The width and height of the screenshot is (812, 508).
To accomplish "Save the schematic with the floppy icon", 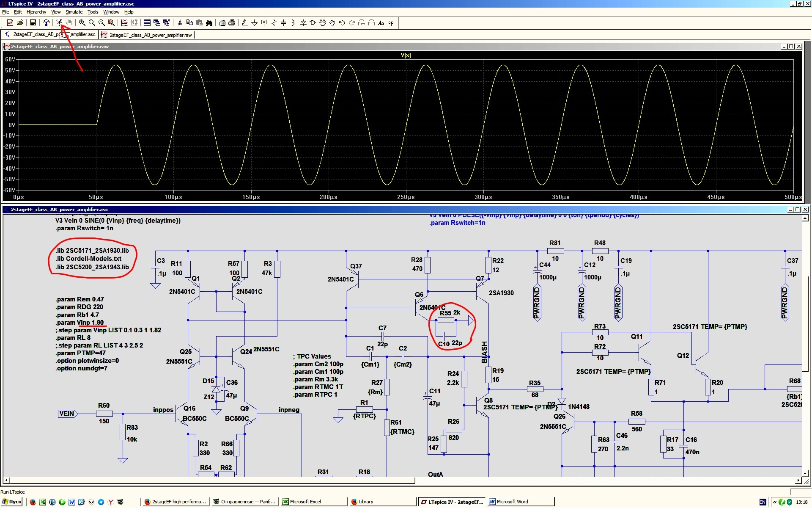I will (x=33, y=22).
